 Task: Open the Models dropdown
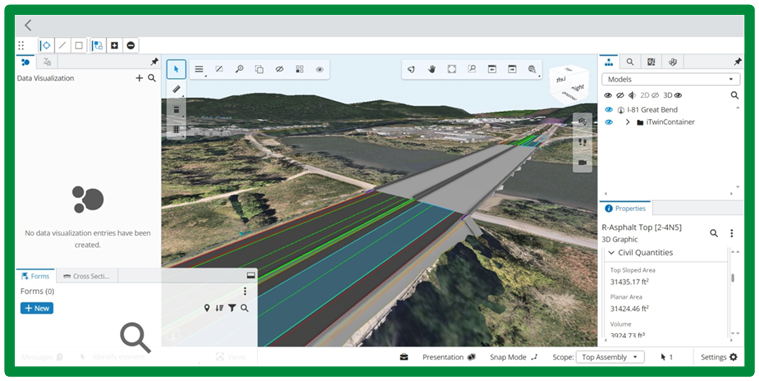pyautogui.click(x=670, y=79)
